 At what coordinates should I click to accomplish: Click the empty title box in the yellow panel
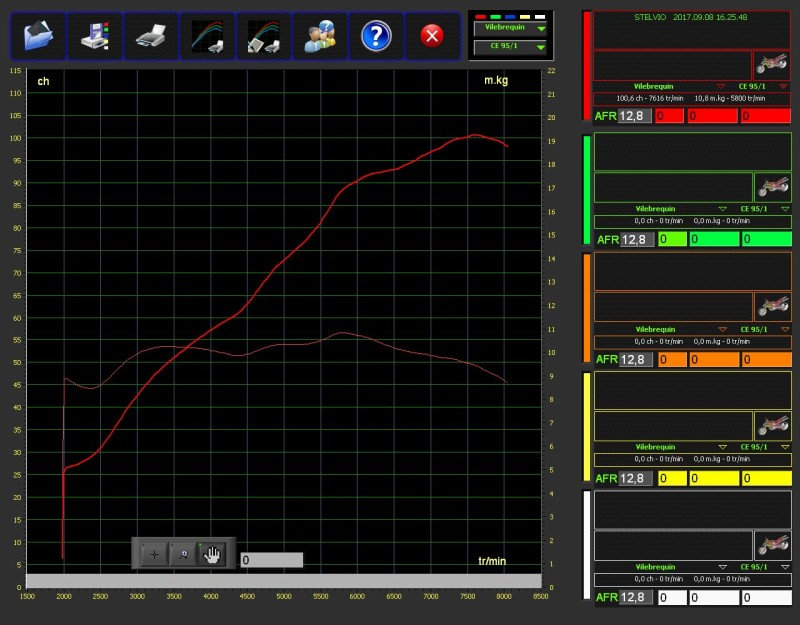coord(693,390)
